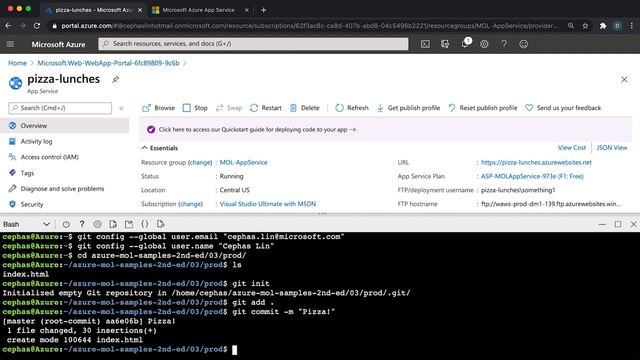Open Cloud Shell web preview icon
This screenshot has width=640, height=360.
point(160,224)
